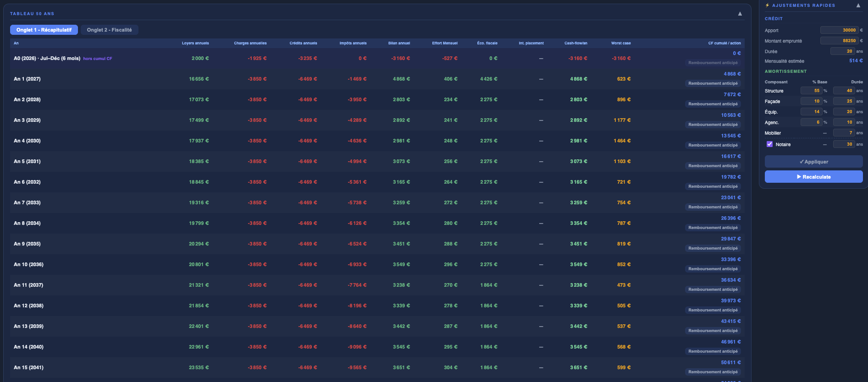
Task: Toggle the Notaire checkbox
Action: (769, 144)
